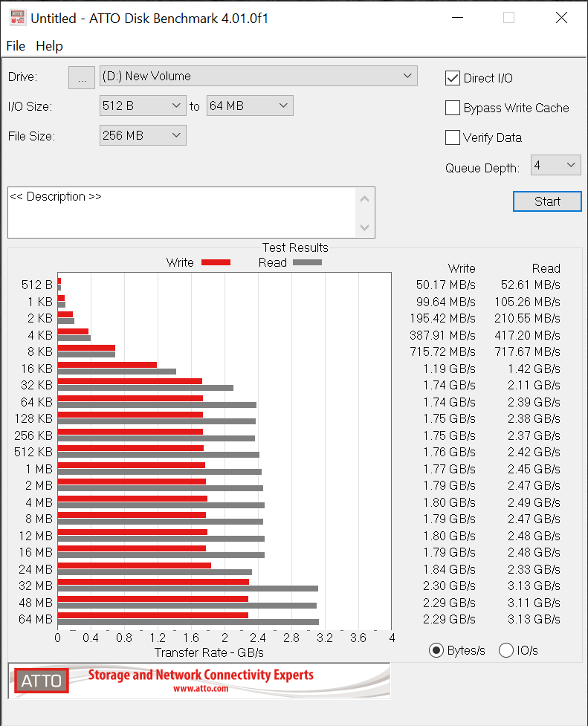Viewport: 588px width, 726px height.
Task: Select the Bytes/s radio button
Action: click(436, 650)
